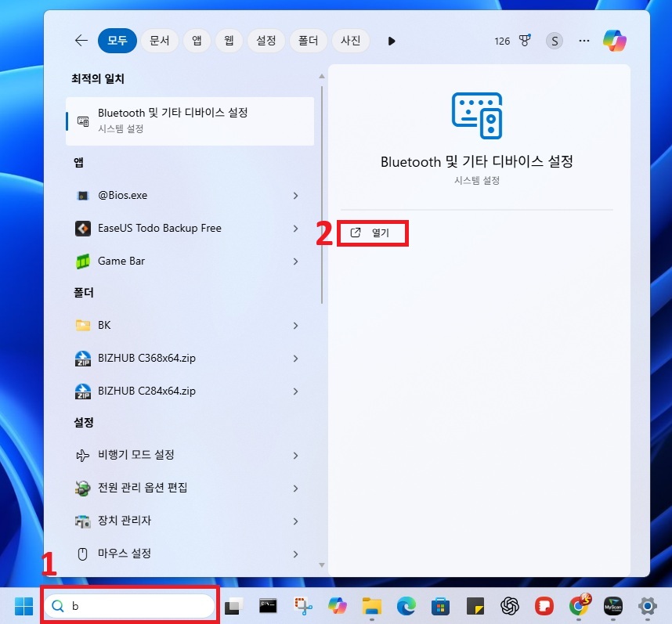672x624 pixels.
Task: Launch Copilot from search panel header
Action: pyautogui.click(x=615, y=41)
